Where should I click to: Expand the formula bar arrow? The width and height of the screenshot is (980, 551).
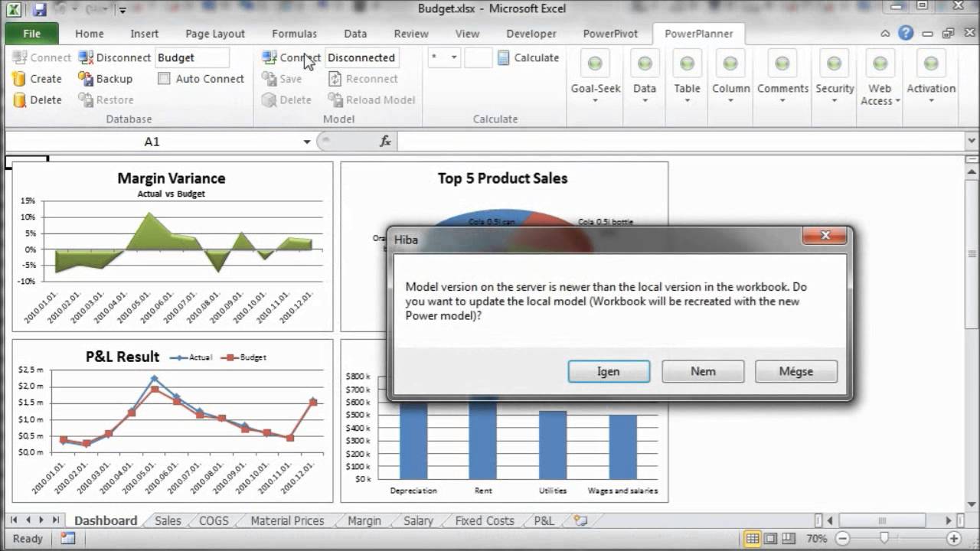(x=971, y=142)
